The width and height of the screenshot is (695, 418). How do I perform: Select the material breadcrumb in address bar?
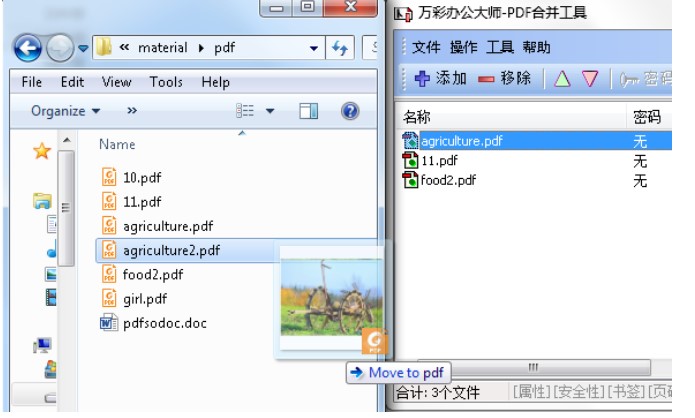point(163,47)
